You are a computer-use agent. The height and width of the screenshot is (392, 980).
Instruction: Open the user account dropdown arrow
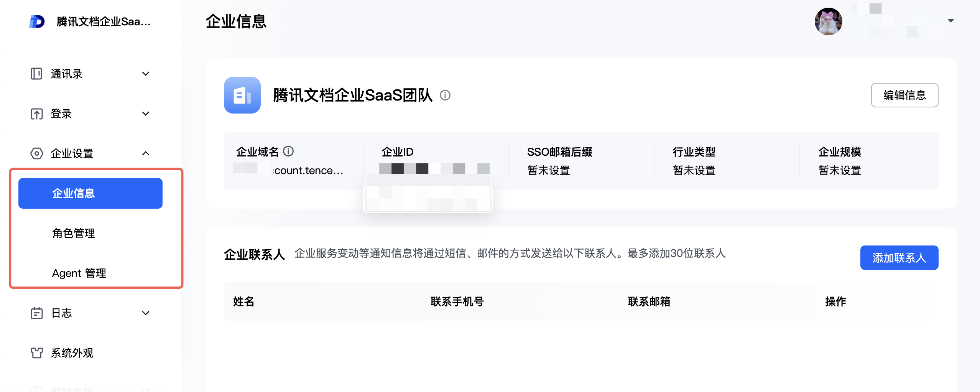click(950, 21)
